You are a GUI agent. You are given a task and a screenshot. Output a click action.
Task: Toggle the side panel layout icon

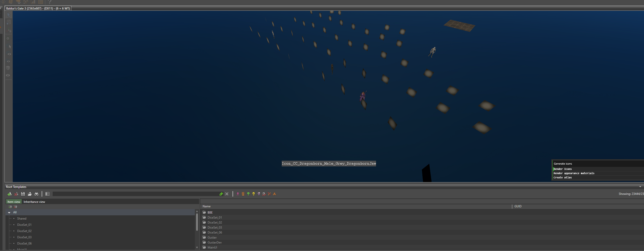(47, 194)
